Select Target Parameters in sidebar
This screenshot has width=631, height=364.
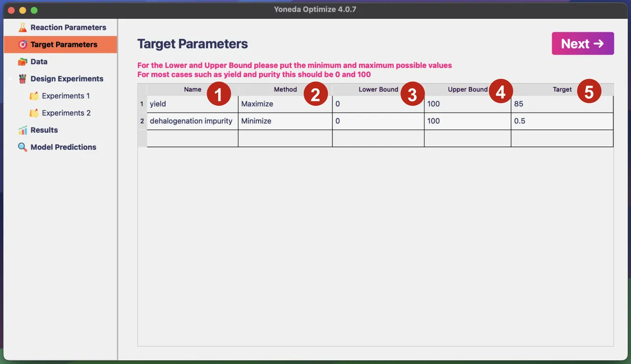[x=60, y=44]
